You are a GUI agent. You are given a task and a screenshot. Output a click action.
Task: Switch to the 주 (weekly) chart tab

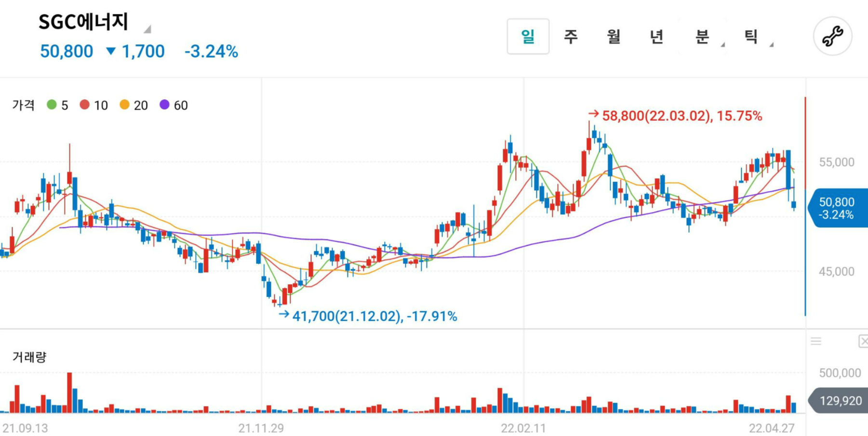pyautogui.click(x=571, y=37)
